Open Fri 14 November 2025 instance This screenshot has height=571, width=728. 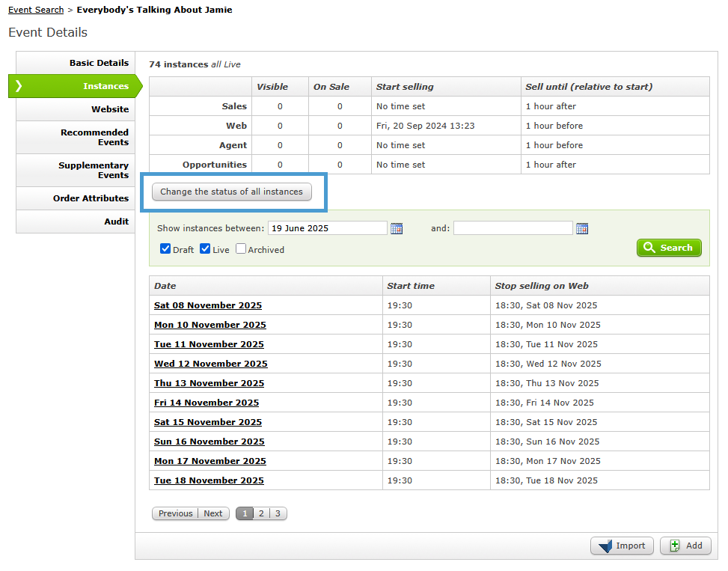click(x=207, y=403)
